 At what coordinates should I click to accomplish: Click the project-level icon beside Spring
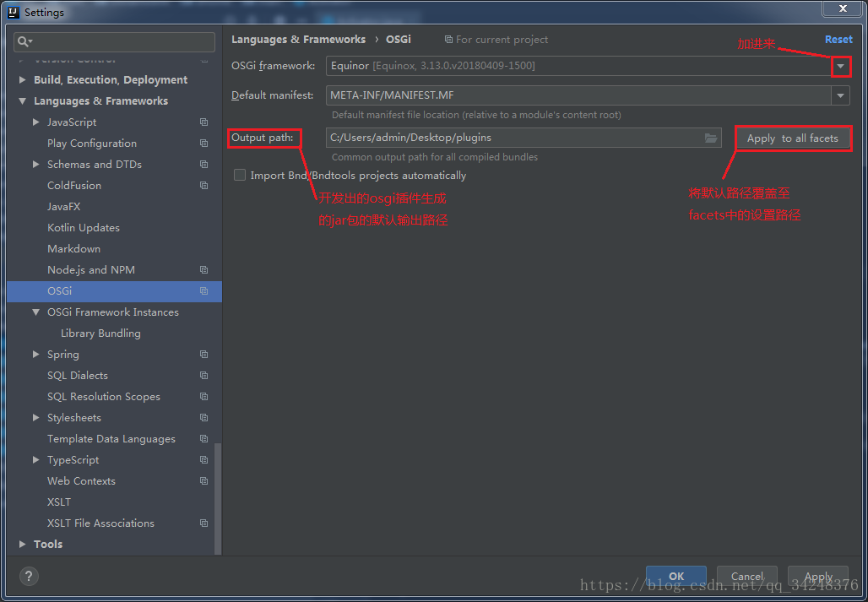pos(203,354)
